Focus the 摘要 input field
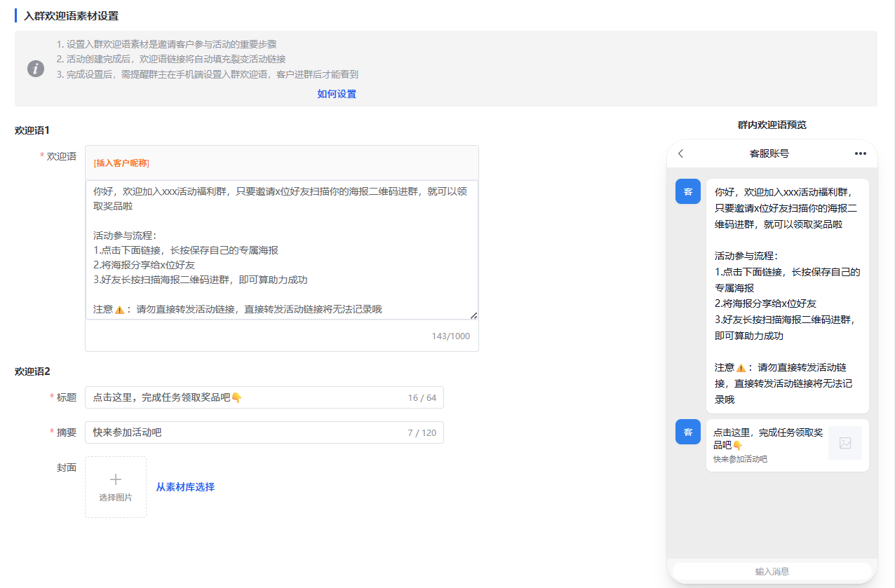The width and height of the screenshot is (895, 588). (x=264, y=432)
